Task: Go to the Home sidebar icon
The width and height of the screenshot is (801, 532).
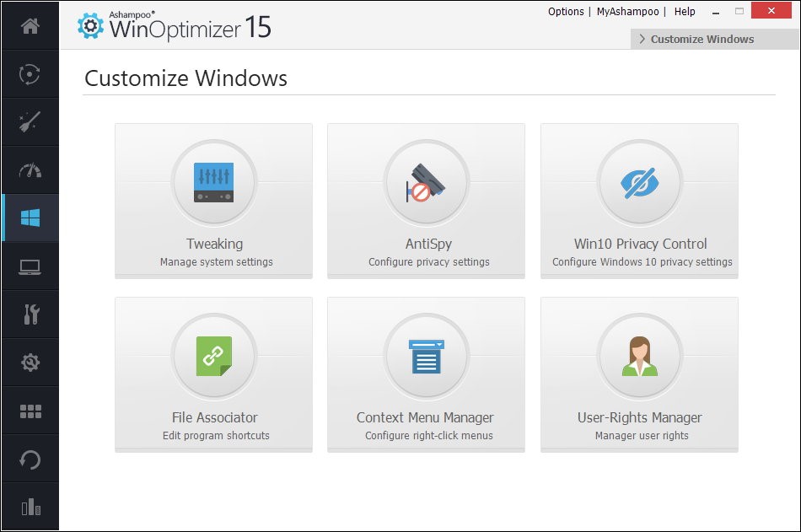Action: 30,26
